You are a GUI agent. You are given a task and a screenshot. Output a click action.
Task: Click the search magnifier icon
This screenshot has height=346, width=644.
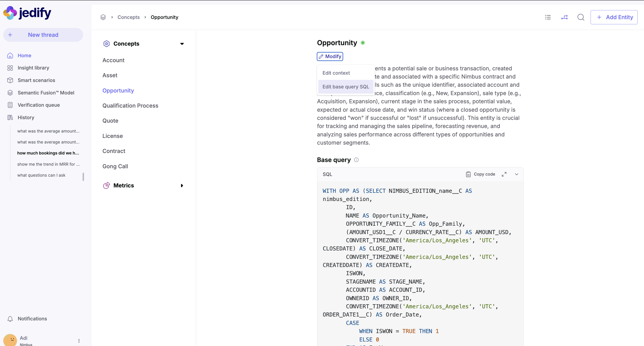coord(581,17)
